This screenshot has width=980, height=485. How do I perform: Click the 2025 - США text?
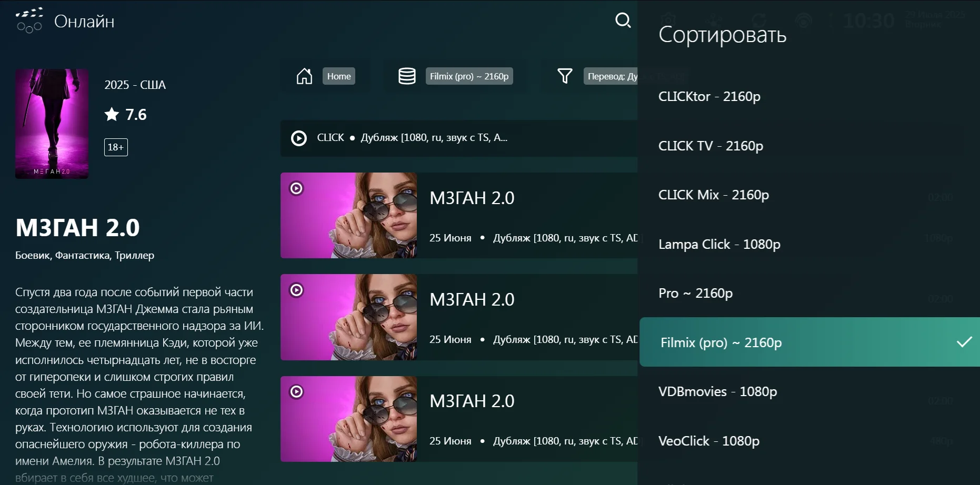[135, 85]
